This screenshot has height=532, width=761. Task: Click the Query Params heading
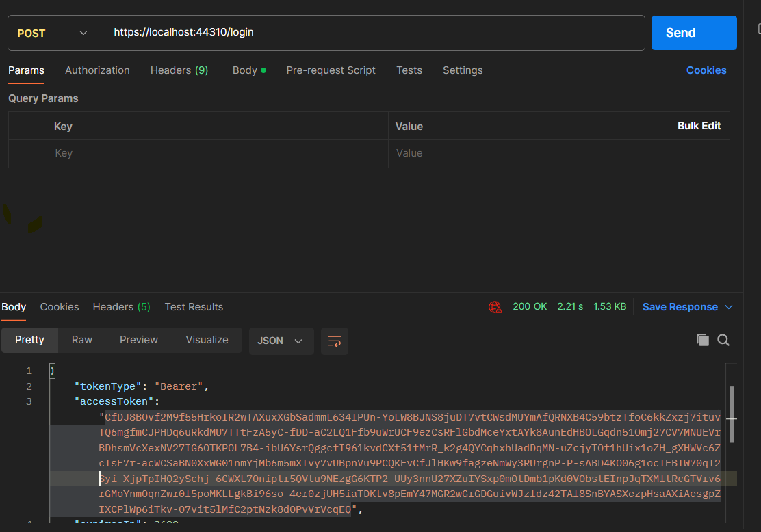pos(43,98)
